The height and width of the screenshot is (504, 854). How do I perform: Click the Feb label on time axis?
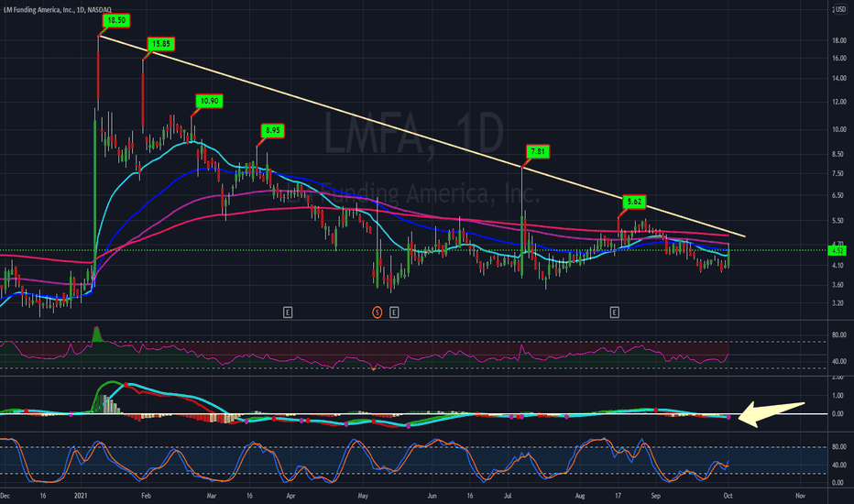pos(146,496)
